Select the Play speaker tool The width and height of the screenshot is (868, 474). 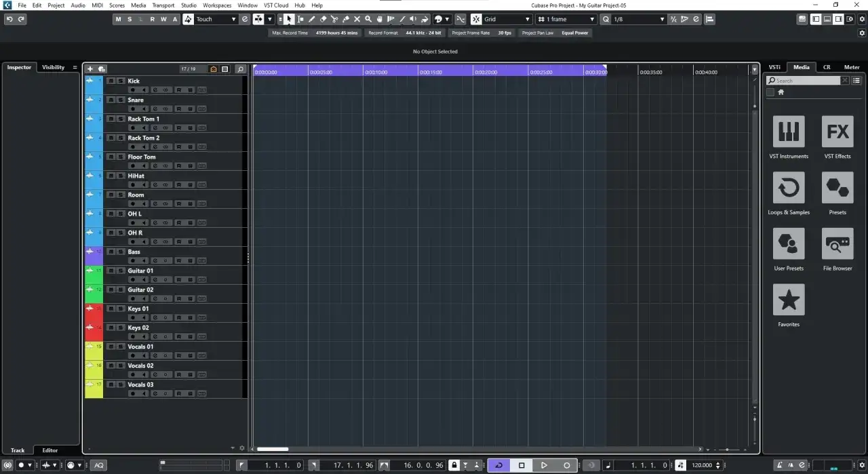pyautogui.click(x=413, y=19)
